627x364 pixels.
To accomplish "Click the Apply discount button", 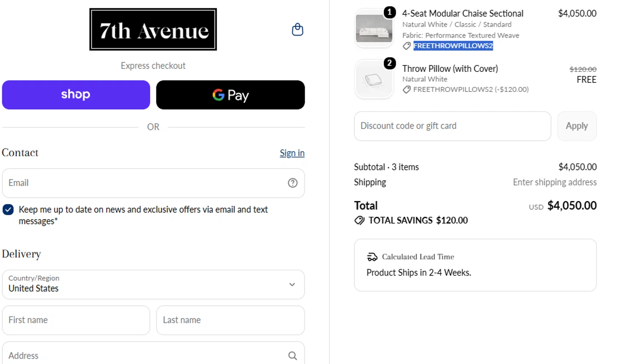I will click(x=577, y=126).
